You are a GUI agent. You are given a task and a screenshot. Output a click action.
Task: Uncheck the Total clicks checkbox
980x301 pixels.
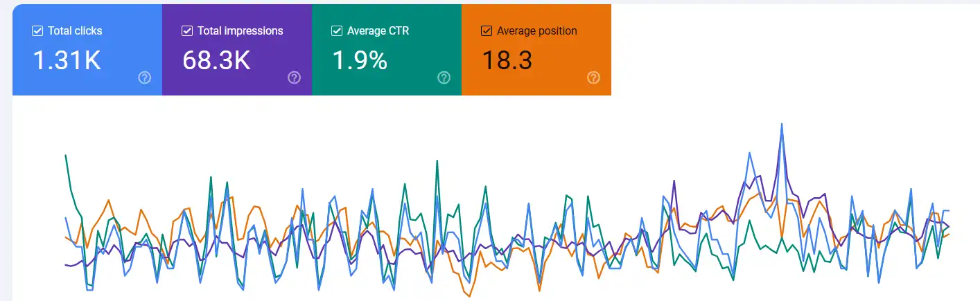pos(37,31)
